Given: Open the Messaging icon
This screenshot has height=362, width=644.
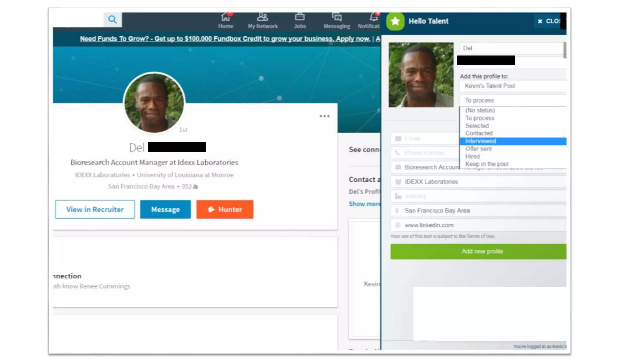Looking at the screenshot, I should click(336, 17).
